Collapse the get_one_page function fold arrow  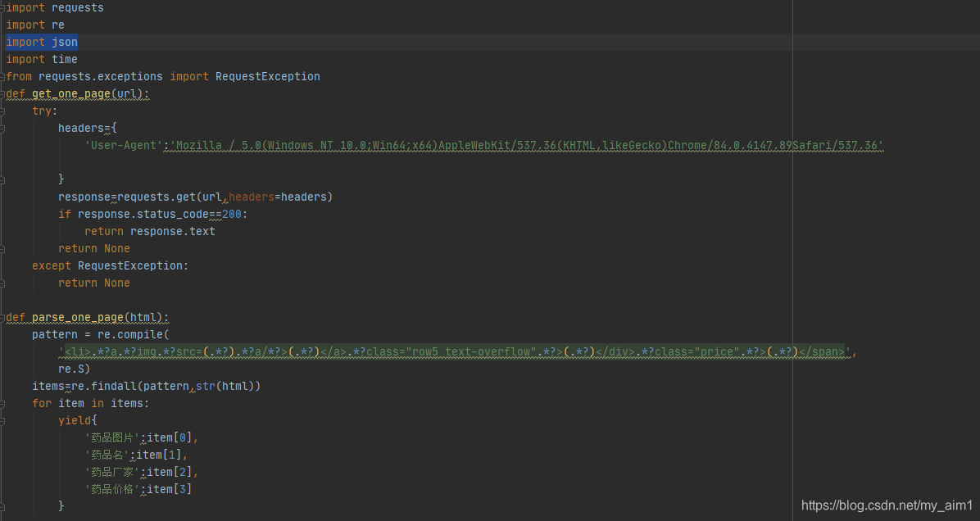[2, 93]
